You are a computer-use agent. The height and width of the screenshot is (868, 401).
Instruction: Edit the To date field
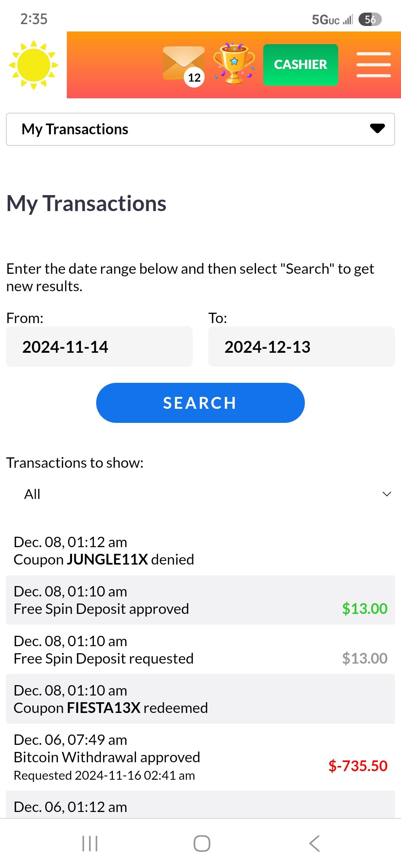(301, 347)
